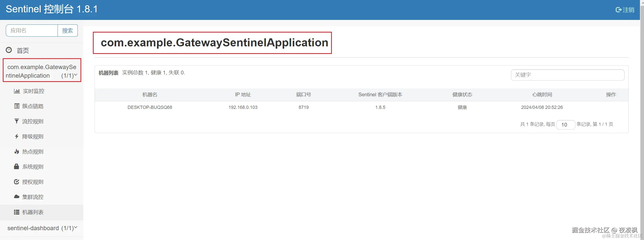The image size is (644, 240).
Task: Click the 第 1 / 1 页 page indicator
Action: (603, 124)
